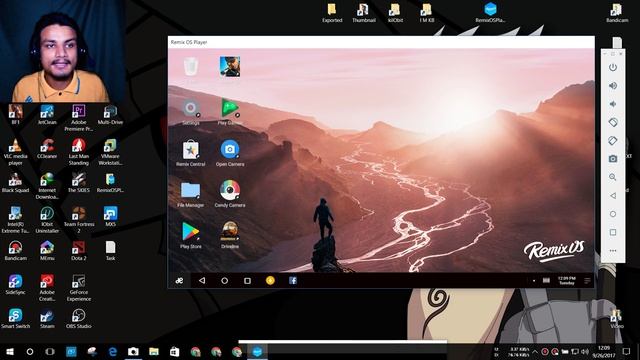The image size is (640, 360).
Task: Open Settings on the Remix OS desktop
Action: coord(191,111)
